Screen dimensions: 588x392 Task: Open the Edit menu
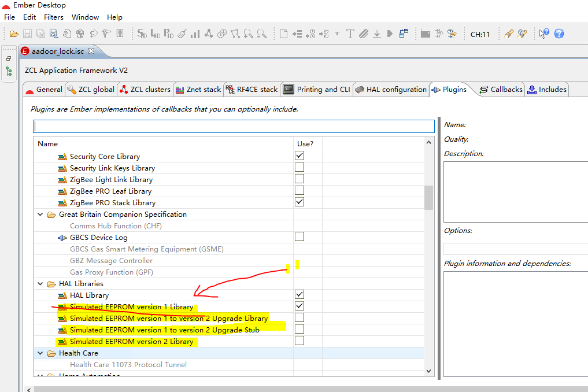pos(29,17)
